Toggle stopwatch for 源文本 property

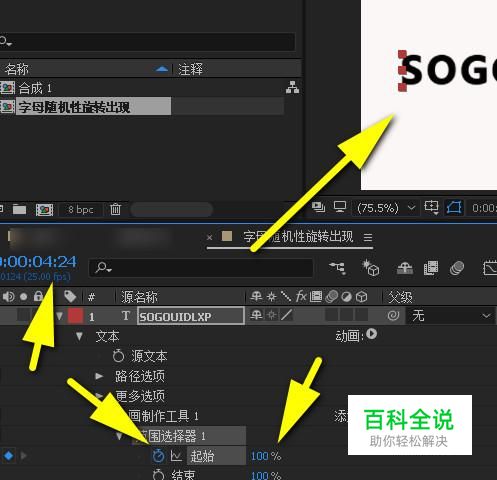click(118, 356)
